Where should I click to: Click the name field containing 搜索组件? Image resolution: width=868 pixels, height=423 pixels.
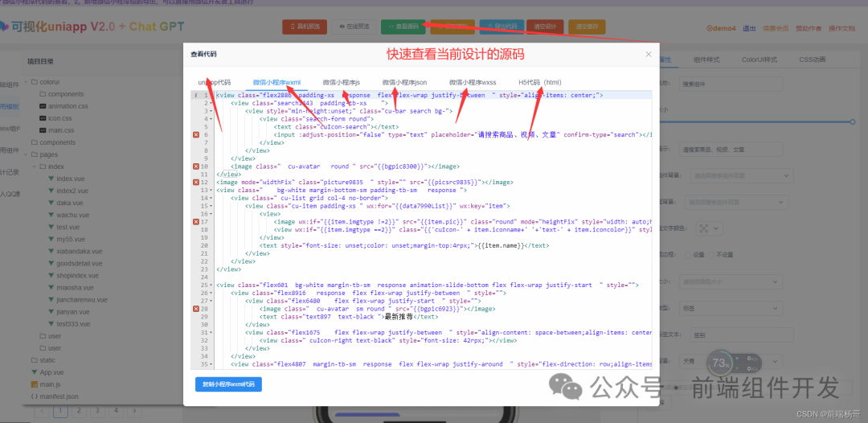pos(731,84)
